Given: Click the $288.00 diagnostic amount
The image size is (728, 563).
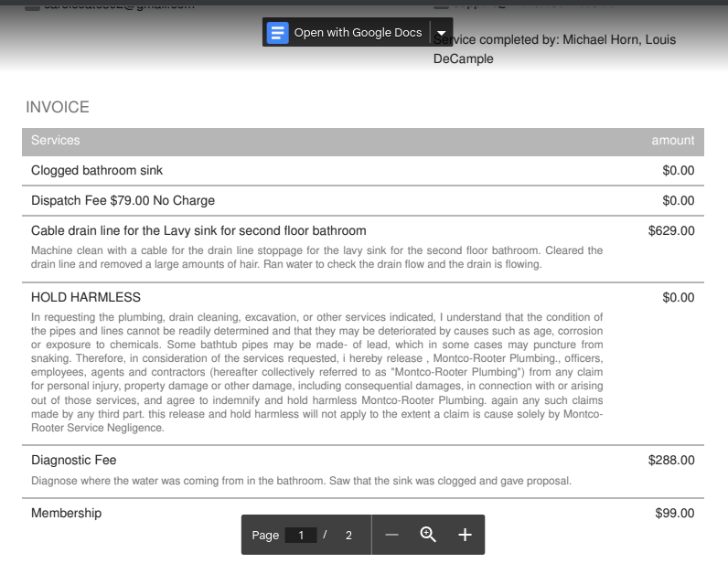Looking at the screenshot, I should pyautogui.click(x=671, y=461).
